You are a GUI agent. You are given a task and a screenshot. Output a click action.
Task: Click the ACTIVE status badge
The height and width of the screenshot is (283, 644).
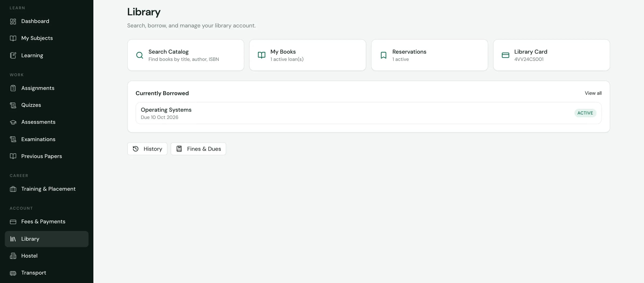point(585,113)
